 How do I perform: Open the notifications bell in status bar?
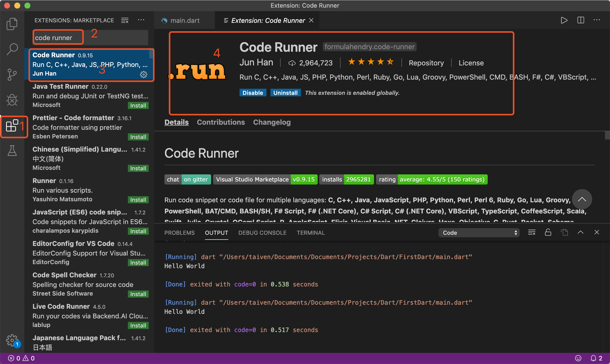[x=593, y=358]
